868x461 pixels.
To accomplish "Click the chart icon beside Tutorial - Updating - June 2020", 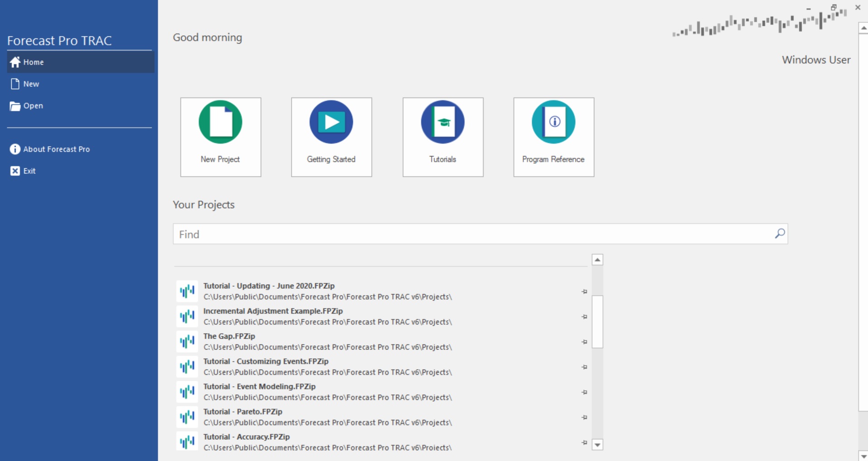I will [x=187, y=291].
